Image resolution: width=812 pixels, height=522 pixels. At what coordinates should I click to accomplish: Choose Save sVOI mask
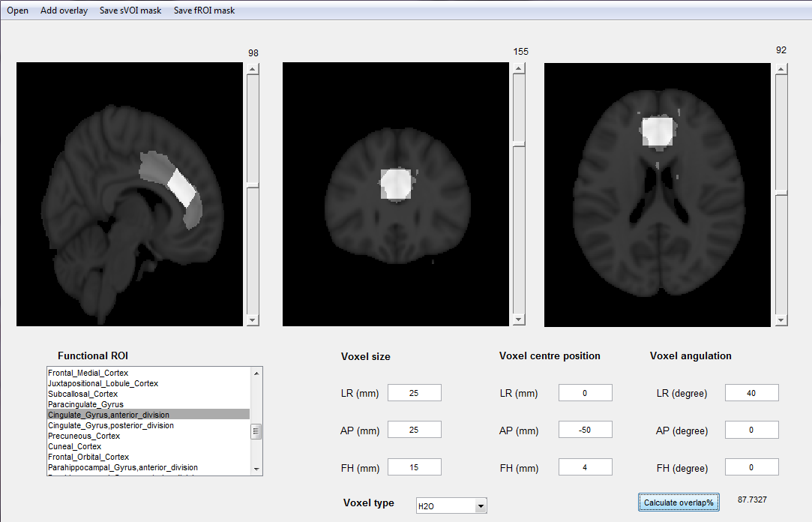pos(130,10)
